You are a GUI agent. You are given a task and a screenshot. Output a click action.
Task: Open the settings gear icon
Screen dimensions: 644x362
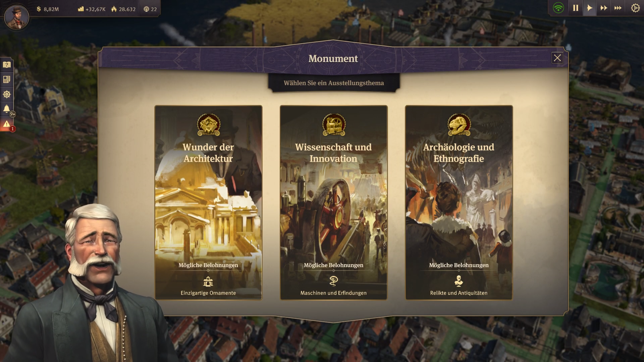click(x=635, y=8)
